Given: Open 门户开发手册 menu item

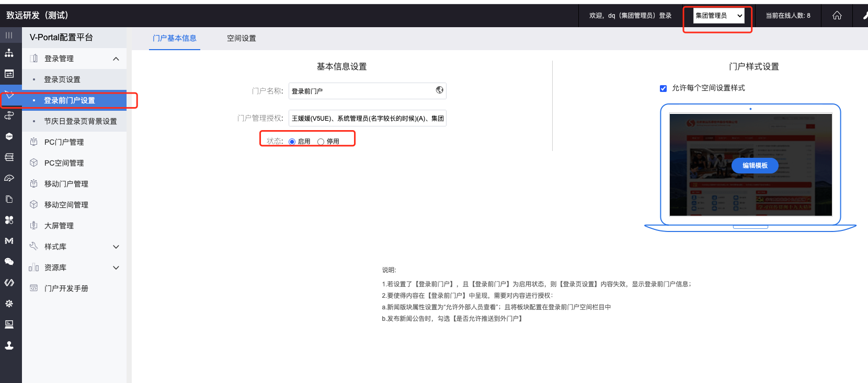Looking at the screenshot, I should click(74, 288).
